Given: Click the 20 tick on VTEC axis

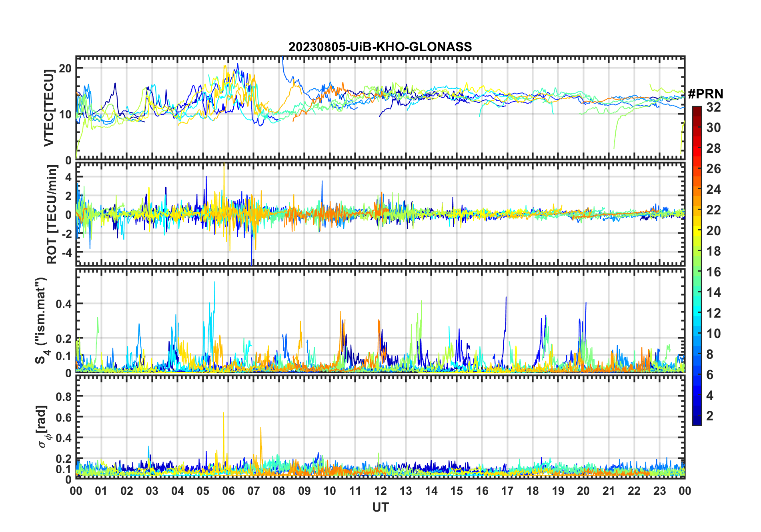Looking at the screenshot, I should [x=65, y=68].
